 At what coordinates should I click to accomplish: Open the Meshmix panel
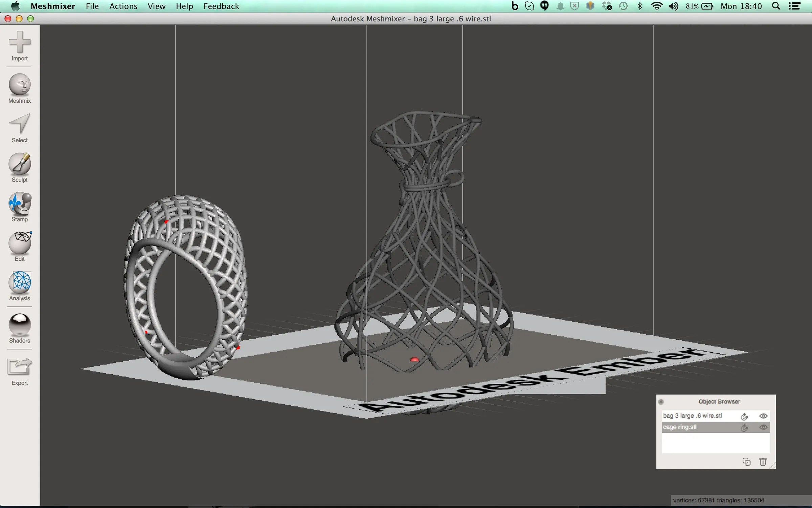click(20, 88)
